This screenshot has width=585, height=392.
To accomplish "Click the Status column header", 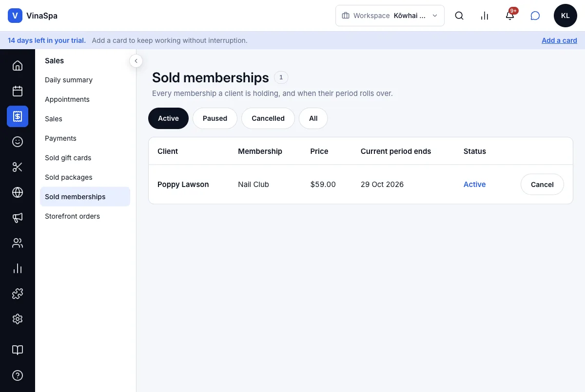I will coord(475,151).
